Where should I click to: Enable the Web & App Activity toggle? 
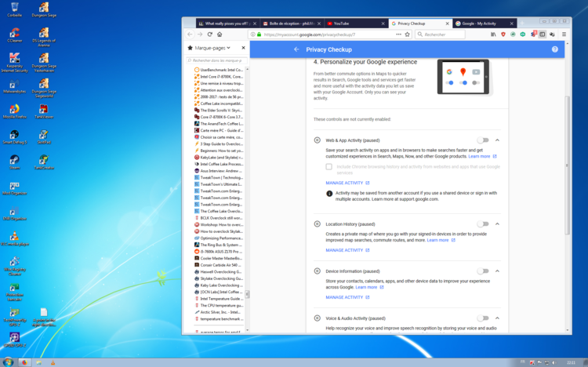(483, 140)
